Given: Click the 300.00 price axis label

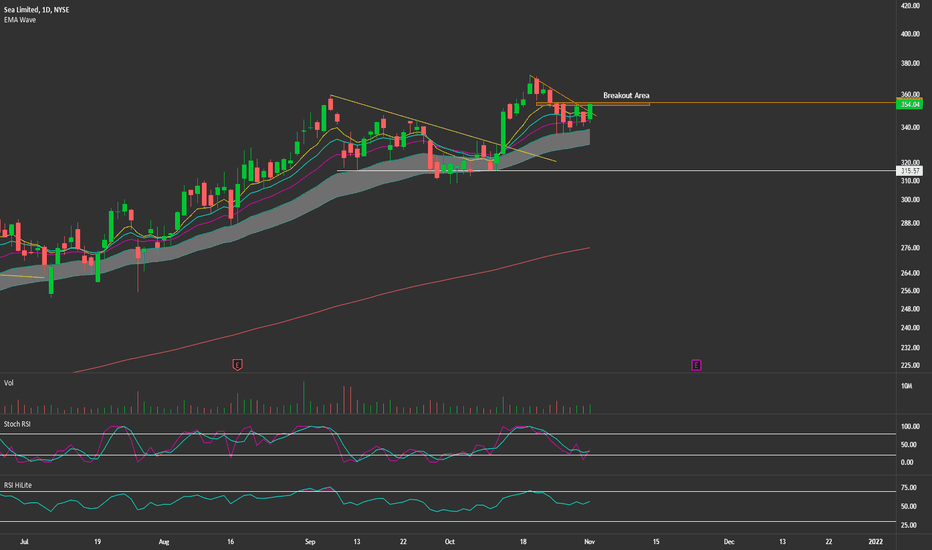Looking at the screenshot, I should (x=910, y=200).
